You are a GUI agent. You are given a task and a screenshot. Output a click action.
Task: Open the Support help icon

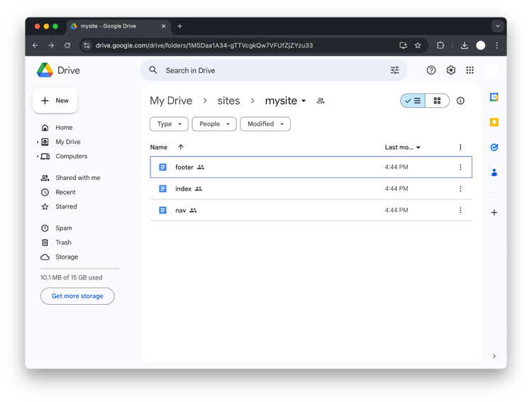431,70
